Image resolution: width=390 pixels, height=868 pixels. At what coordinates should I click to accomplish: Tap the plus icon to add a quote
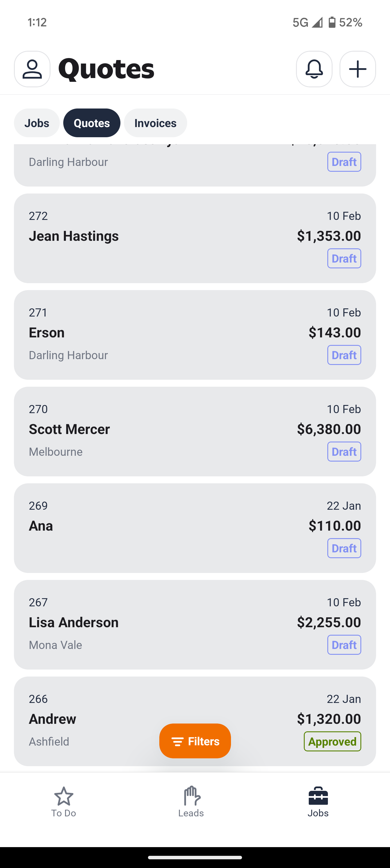click(357, 69)
